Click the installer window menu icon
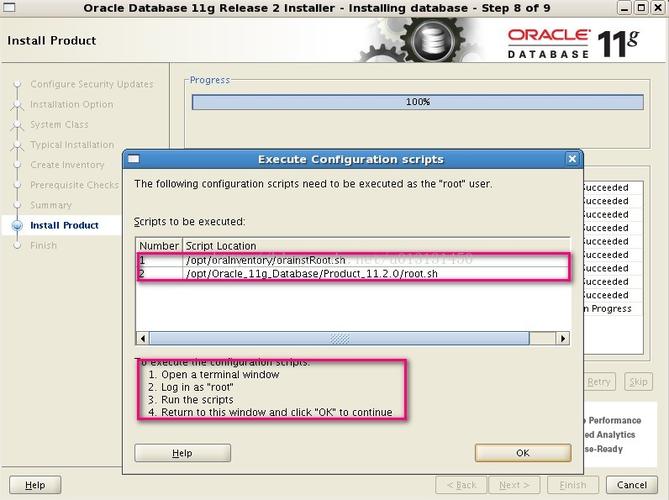Image resolution: width=669 pixels, height=500 pixels. coord(9,7)
